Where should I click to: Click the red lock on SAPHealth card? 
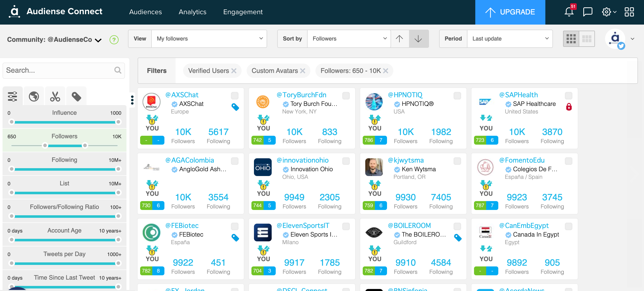click(x=569, y=107)
